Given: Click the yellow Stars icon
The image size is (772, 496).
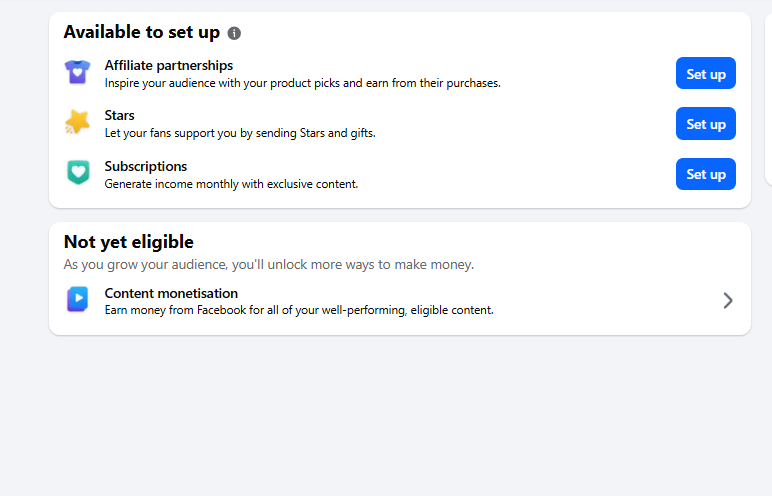Looking at the screenshot, I should click(x=78, y=122).
